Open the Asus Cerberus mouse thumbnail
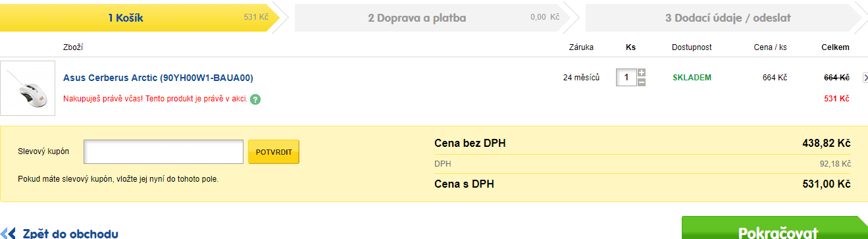Screen dimensions: 868x239 tap(28, 88)
